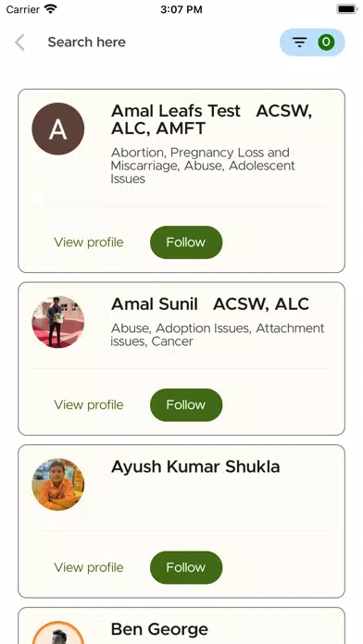View profile of Amal Leafs Test
363x644 pixels.
pyautogui.click(x=89, y=242)
